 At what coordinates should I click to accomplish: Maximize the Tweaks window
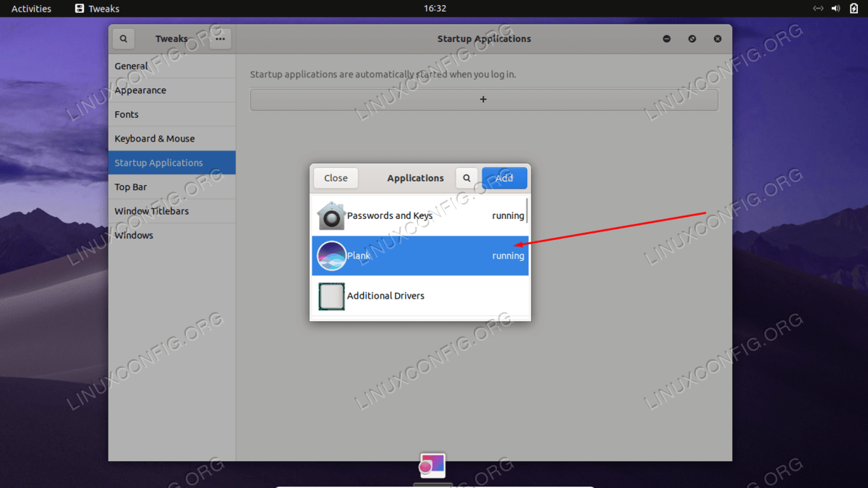point(692,39)
